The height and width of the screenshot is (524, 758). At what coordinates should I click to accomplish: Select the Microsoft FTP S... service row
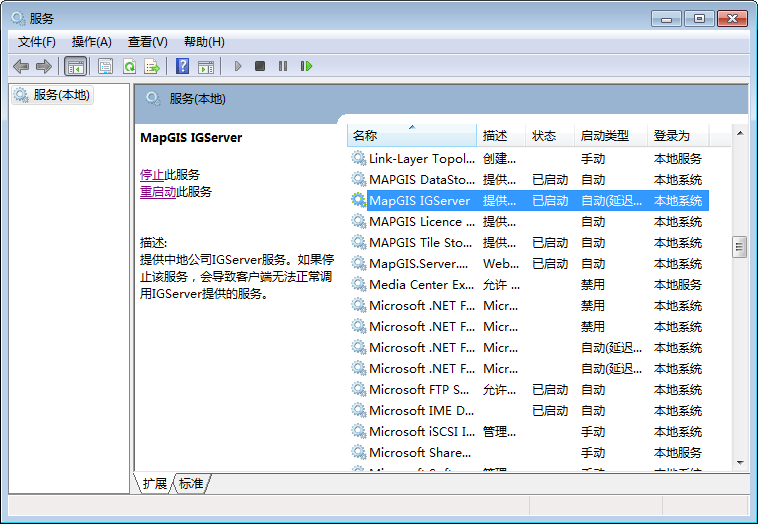tap(528, 389)
